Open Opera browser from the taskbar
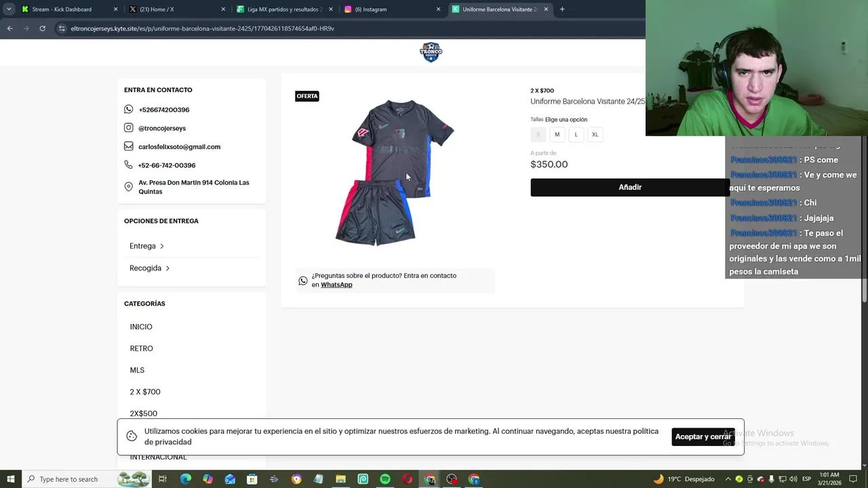 click(x=408, y=479)
